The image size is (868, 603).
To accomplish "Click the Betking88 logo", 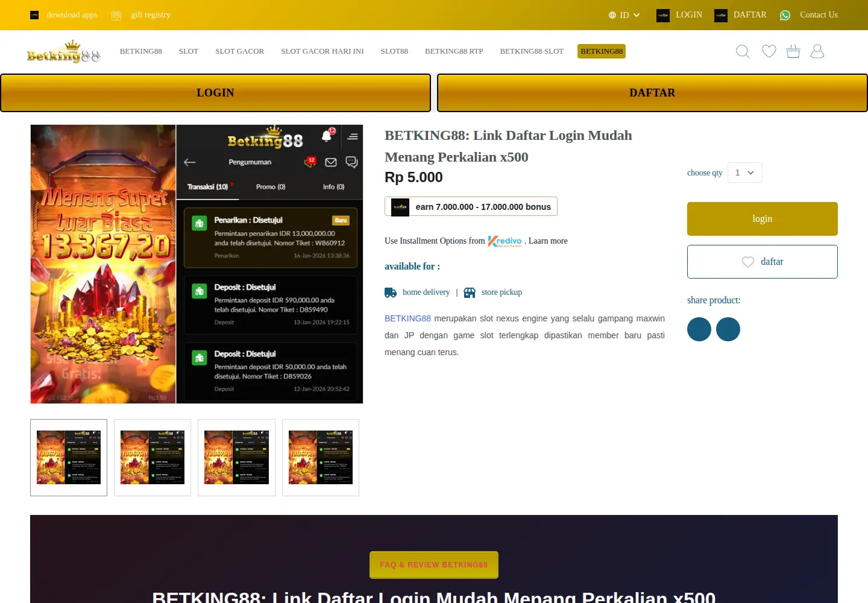I will coord(64,52).
